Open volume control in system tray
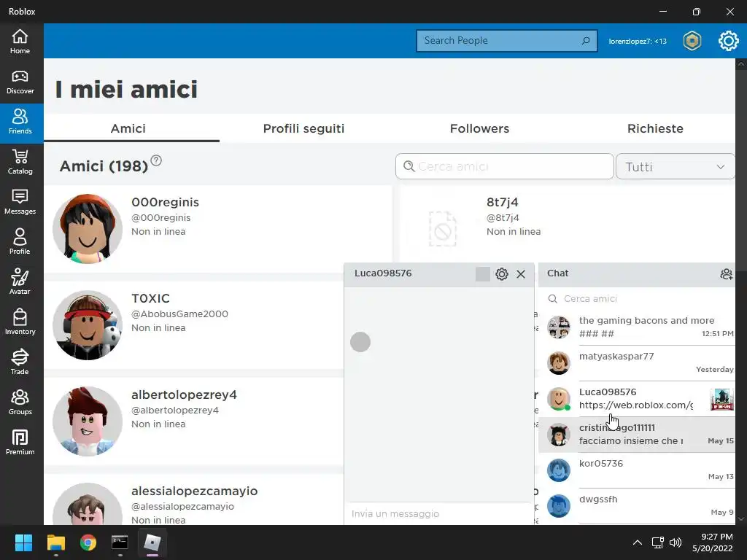Screen dimensions: 747x560 (676, 542)
